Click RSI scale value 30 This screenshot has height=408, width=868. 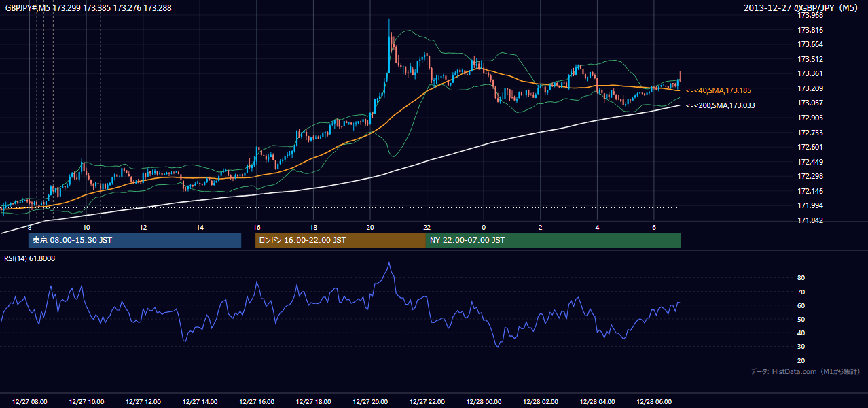[801, 347]
